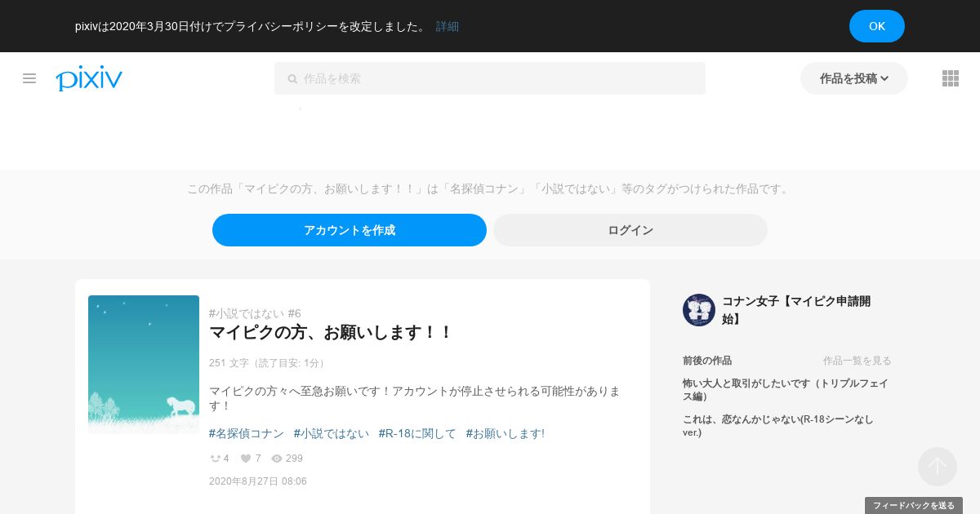This screenshot has width=980, height=514.
Task: Expand the 作品を投稿 dropdown
Action: [x=854, y=78]
